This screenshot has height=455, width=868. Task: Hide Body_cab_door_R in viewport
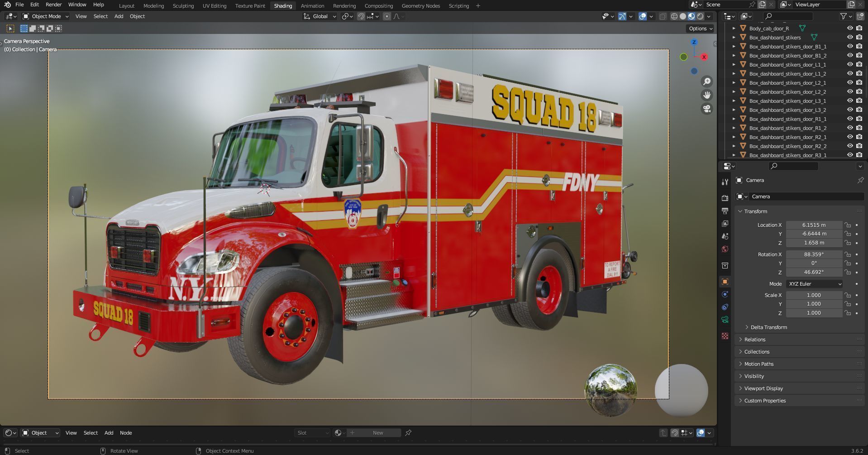850,28
